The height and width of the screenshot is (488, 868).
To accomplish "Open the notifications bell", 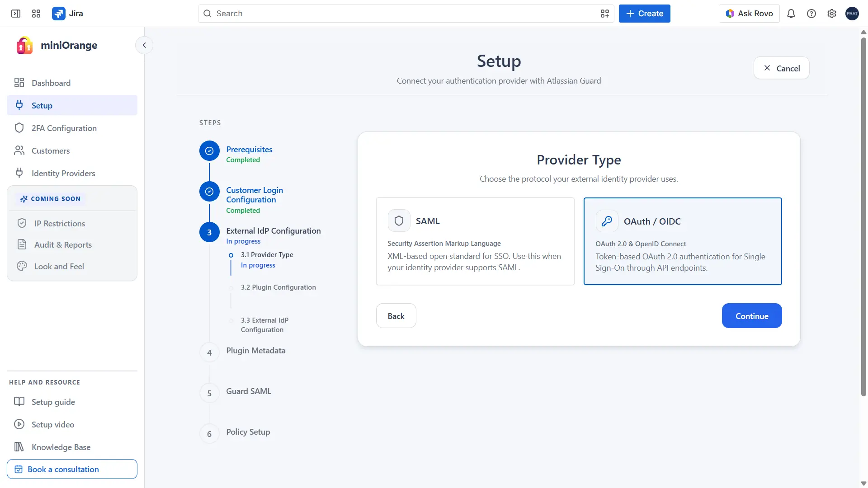I will pos(791,14).
